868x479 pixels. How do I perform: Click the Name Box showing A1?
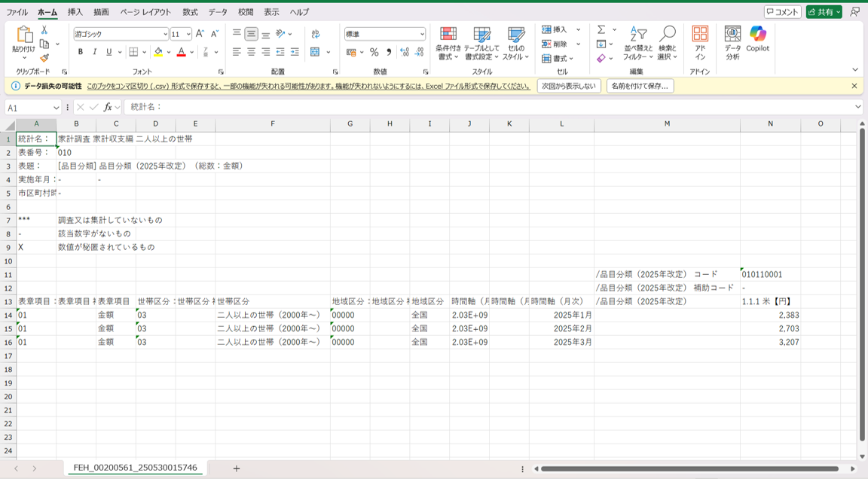coord(29,108)
